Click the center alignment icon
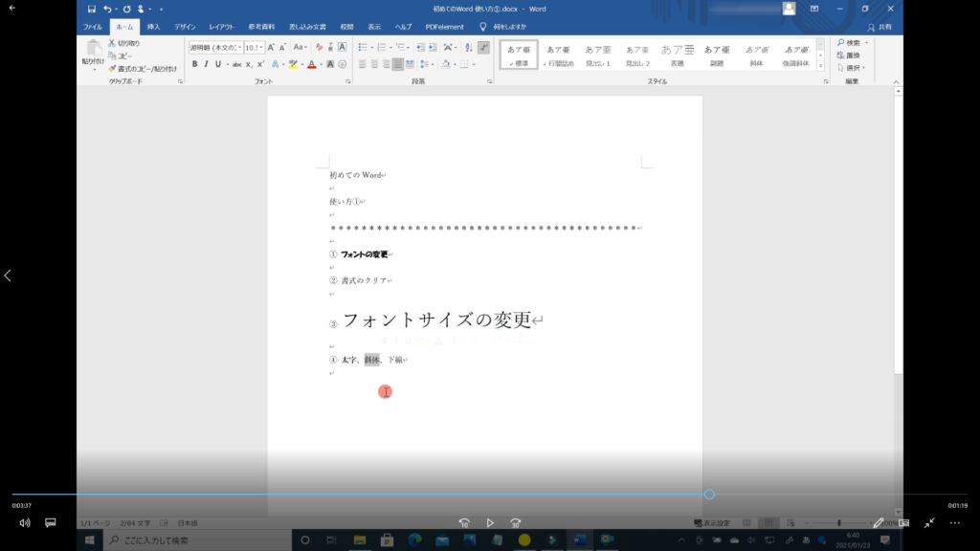Viewport: 980px width, 551px height. pyautogui.click(x=374, y=64)
